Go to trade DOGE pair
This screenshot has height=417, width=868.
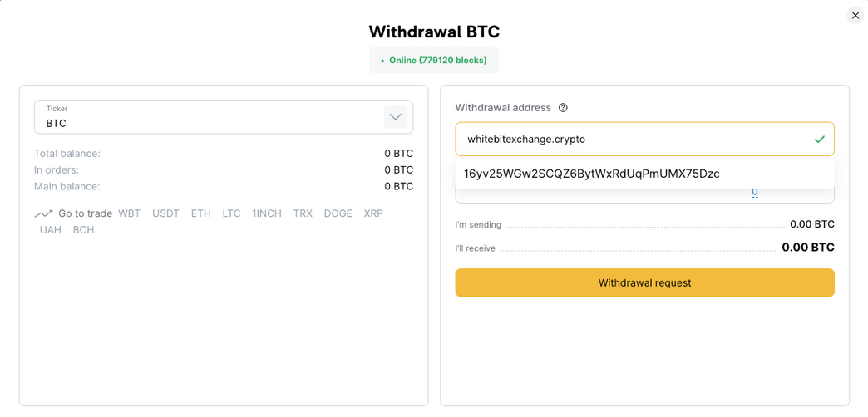click(x=338, y=213)
